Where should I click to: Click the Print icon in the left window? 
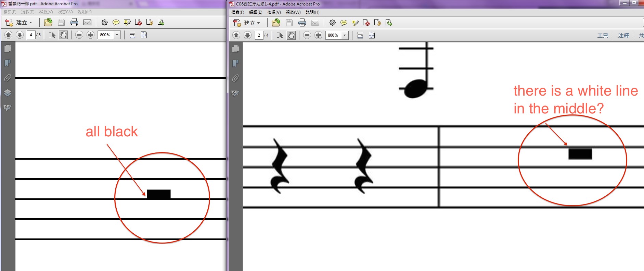point(74,23)
